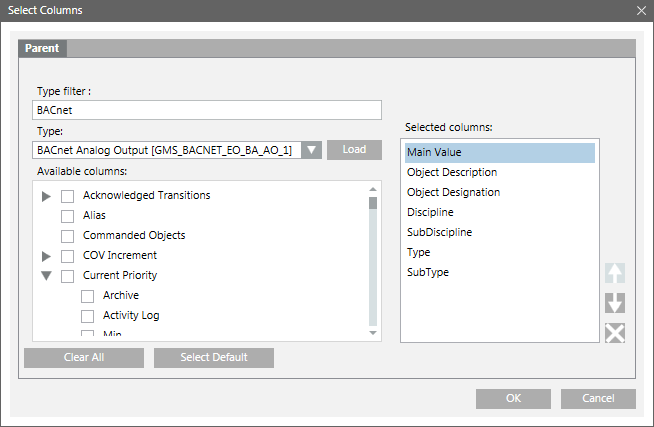
Task: Check the Archive checkbox
Action: [88, 296]
